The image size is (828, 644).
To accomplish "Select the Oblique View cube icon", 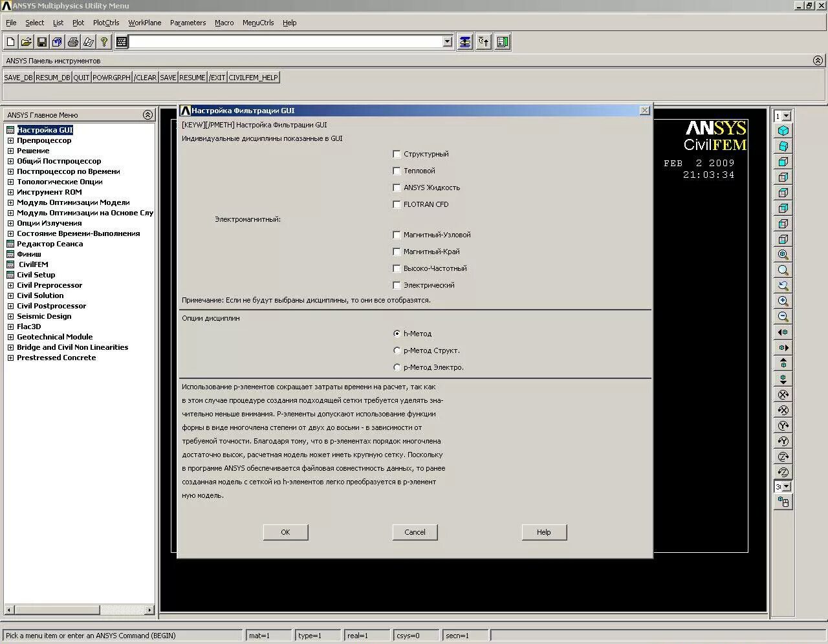I will point(783,146).
